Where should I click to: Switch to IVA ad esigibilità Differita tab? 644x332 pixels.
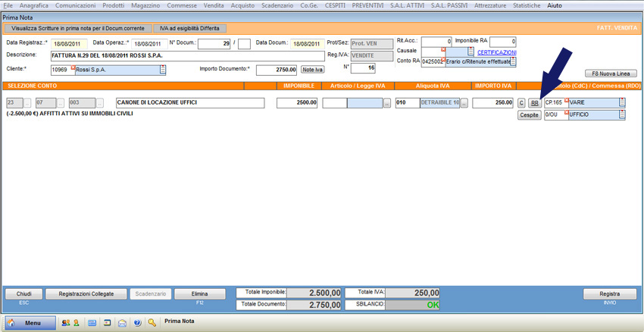[189, 28]
